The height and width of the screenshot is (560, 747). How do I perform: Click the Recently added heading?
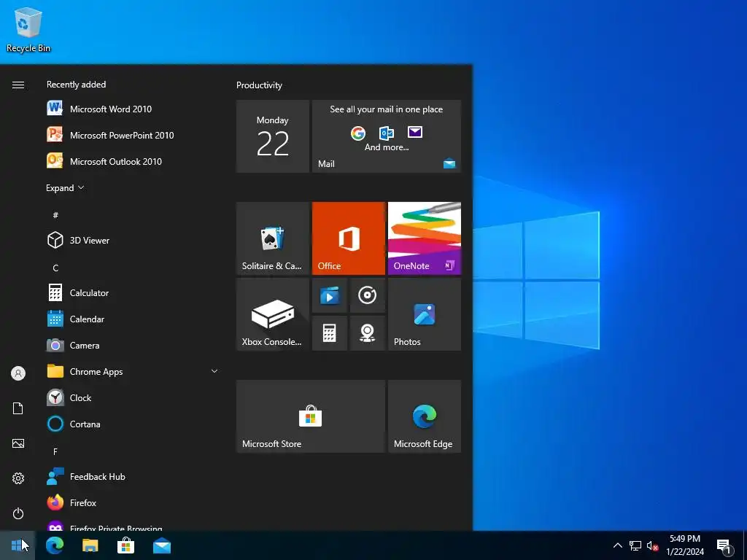tap(76, 85)
